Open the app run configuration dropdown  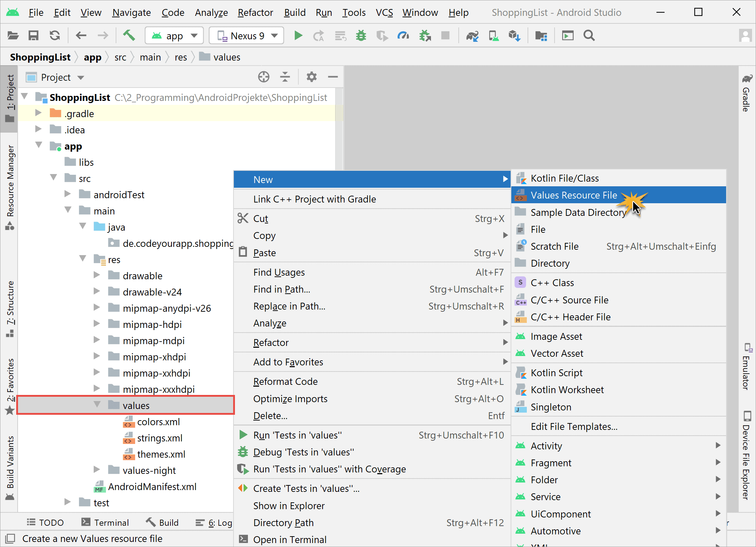click(x=174, y=35)
